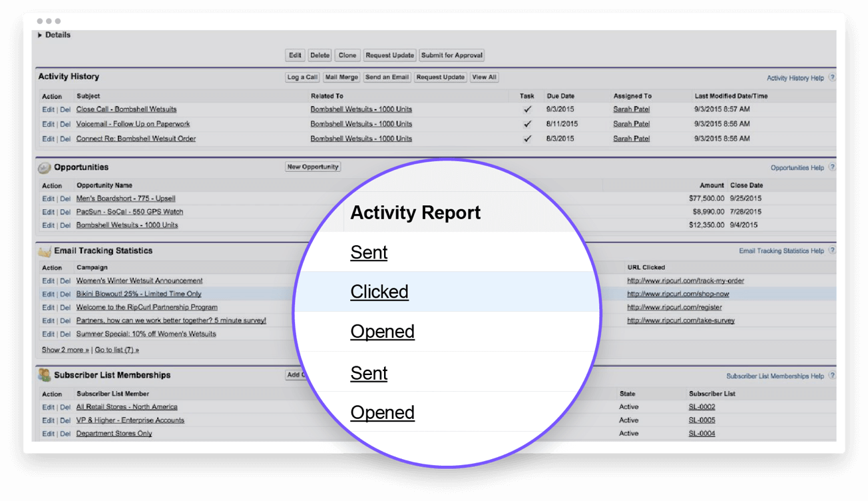Screen dimensions: 868x501
Task: Click the Clone button
Action: (347, 55)
